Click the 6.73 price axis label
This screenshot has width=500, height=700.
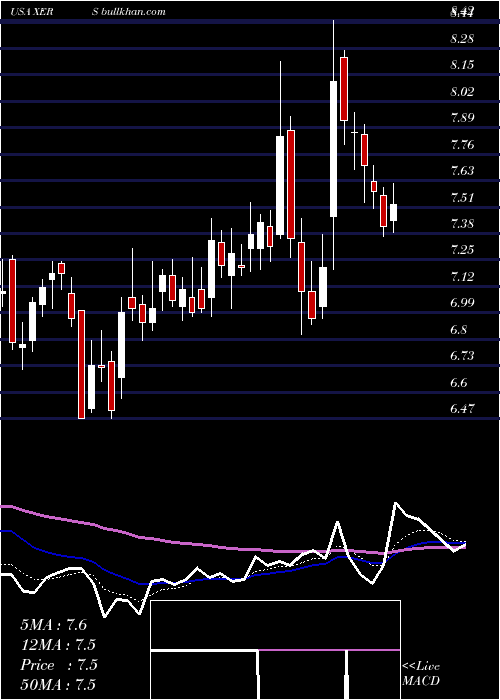[462, 356]
